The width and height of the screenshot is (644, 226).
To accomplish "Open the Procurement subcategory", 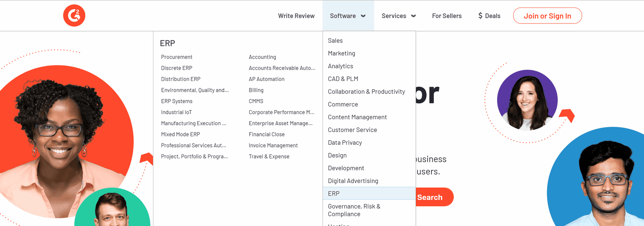I will pos(176,57).
